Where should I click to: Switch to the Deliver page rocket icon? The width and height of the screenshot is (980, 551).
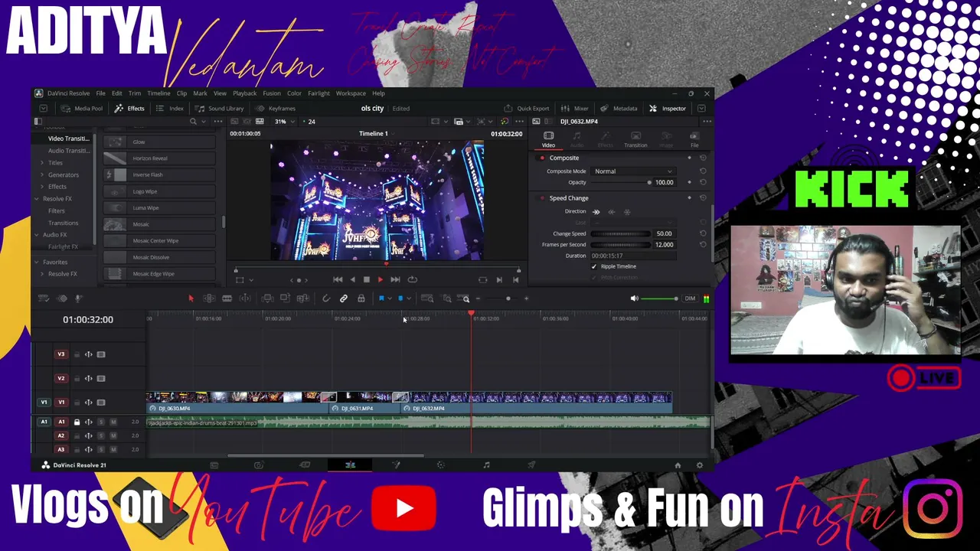pyautogui.click(x=531, y=465)
